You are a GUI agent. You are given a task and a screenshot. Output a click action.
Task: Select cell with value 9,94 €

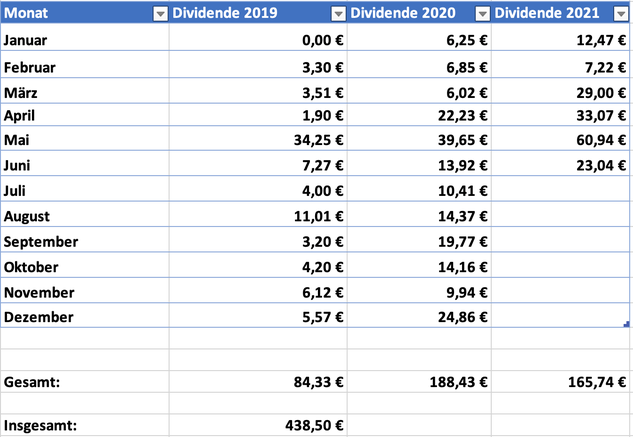(x=419, y=290)
